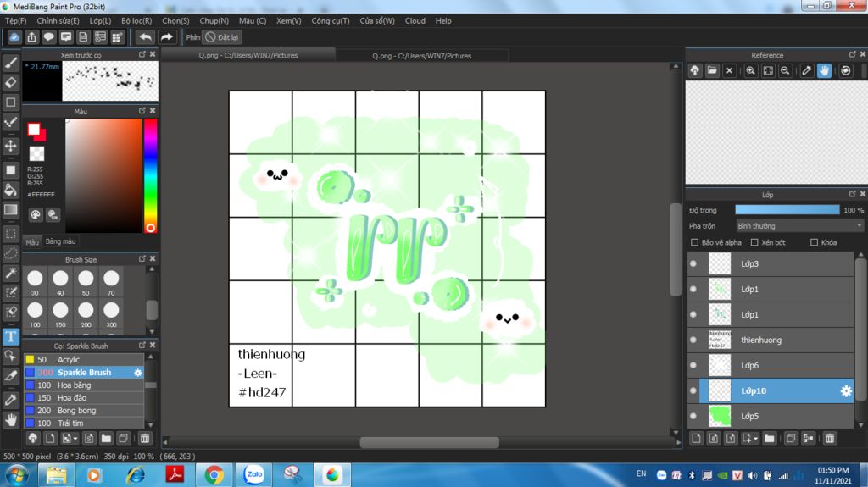Image resolution: width=868 pixels, height=487 pixels.
Task: Enable Bảo vệ alpha checkbox
Action: (x=695, y=242)
